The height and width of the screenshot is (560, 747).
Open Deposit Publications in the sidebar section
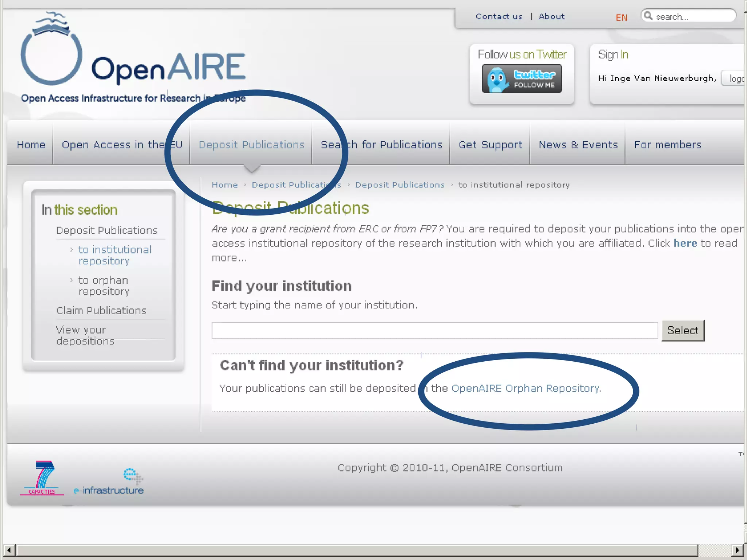[107, 230]
